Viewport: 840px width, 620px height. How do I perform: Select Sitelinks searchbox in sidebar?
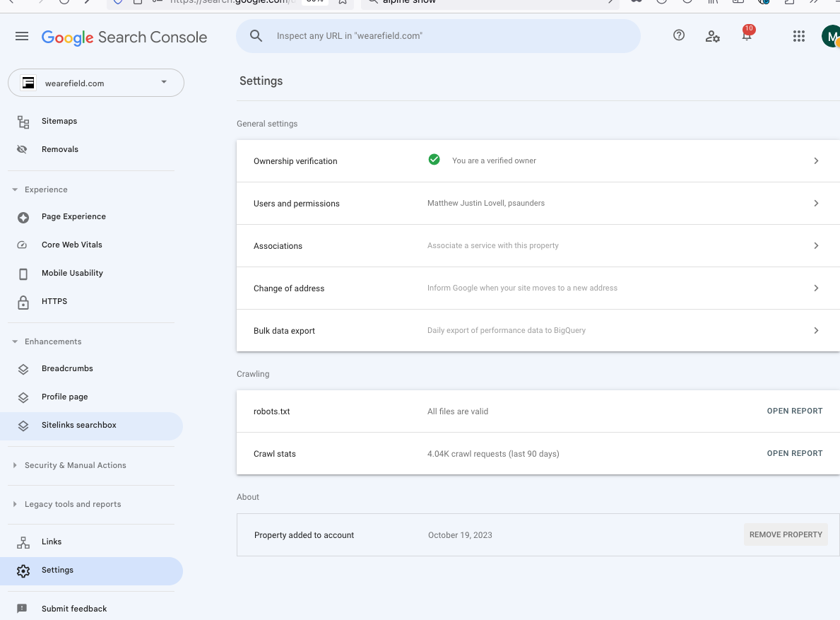click(78, 425)
